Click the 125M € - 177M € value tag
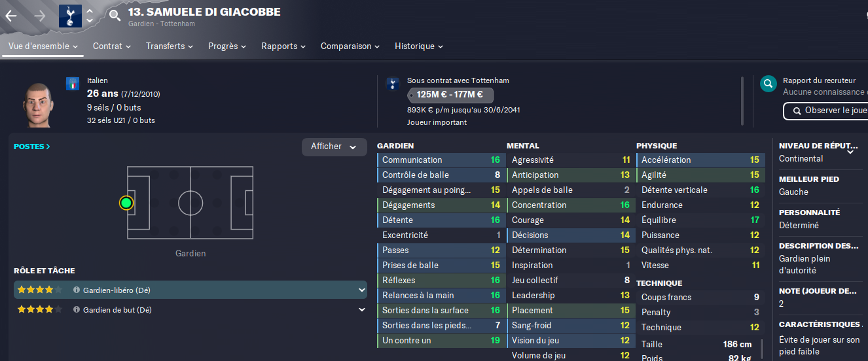Screen dimensions: 868x361 (x=450, y=95)
